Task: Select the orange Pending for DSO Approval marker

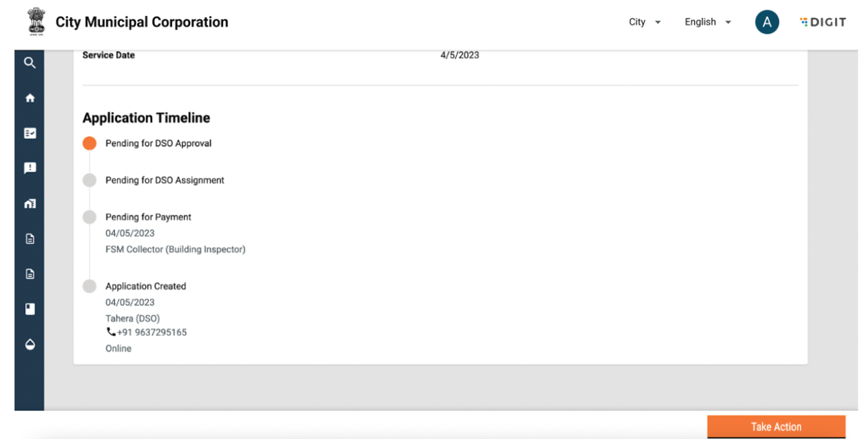Action: pos(90,143)
